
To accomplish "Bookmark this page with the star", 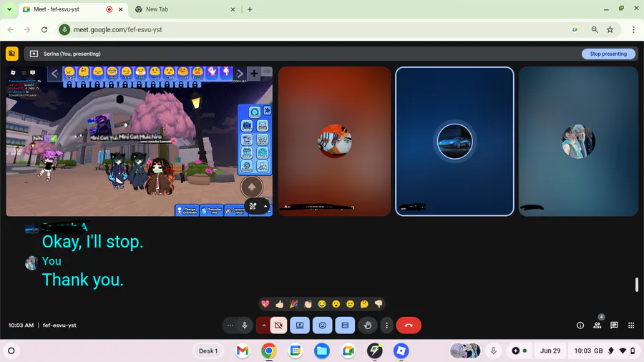I will pyautogui.click(x=610, y=29).
